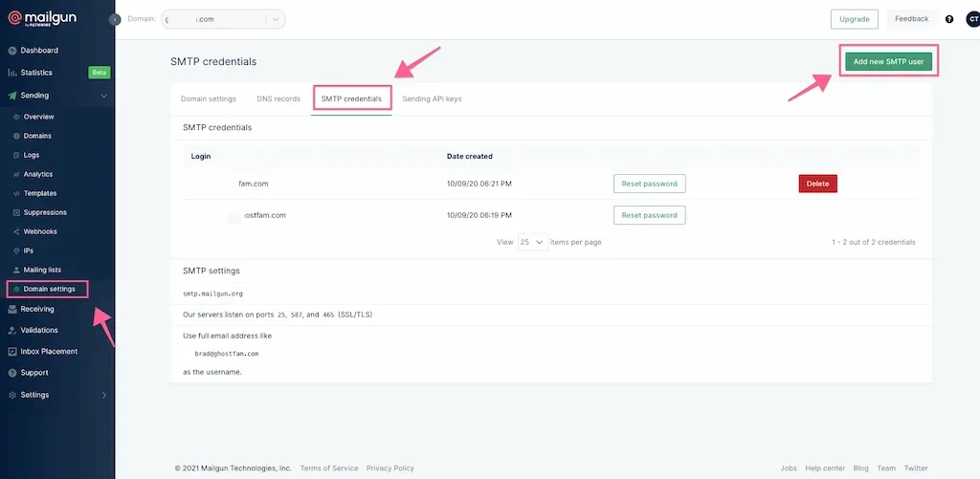
Task: Click the Beta badge beside Statistics
Action: (x=100, y=73)
